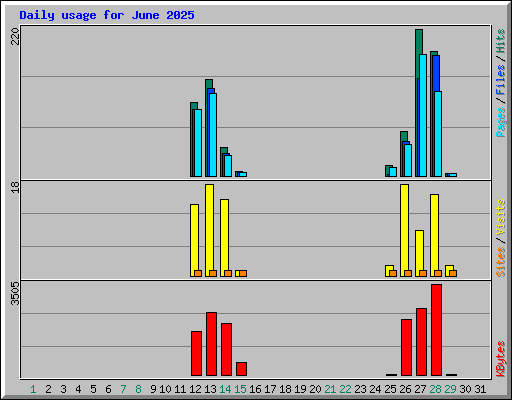512x400 pixels.
Task: Click the orange Sites bar for day 15
Action: click(x=243, y=273)
